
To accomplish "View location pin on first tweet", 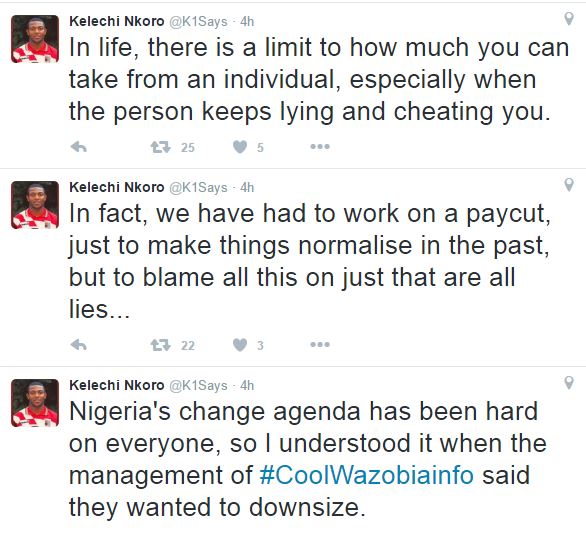I will [x=569, y=19].
